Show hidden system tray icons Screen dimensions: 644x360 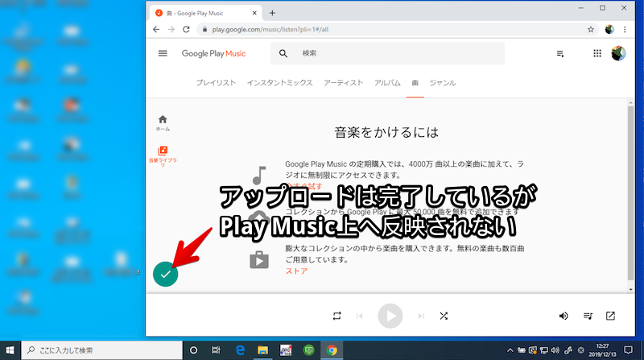click(x=510, y=350)
